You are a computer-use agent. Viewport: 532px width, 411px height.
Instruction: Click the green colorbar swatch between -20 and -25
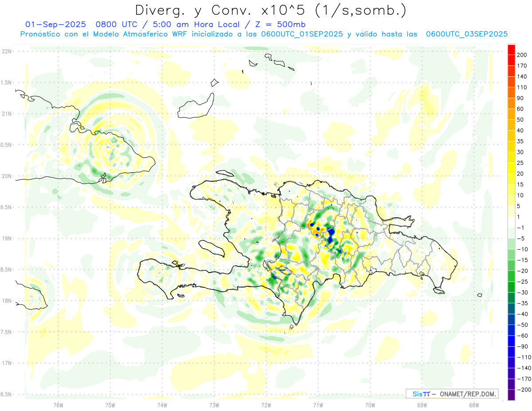[x=511, y=277]
